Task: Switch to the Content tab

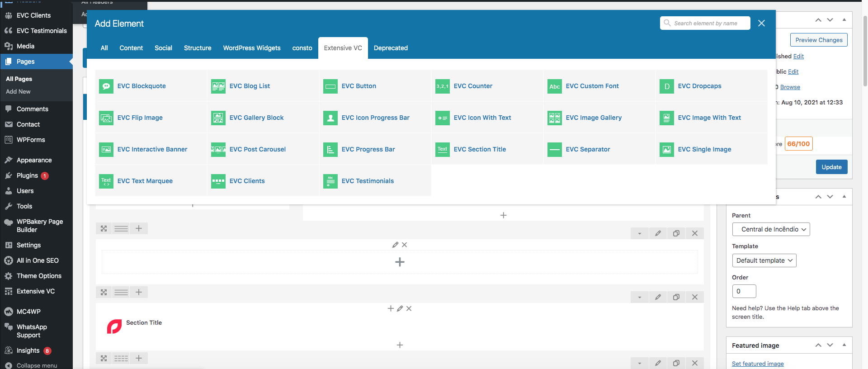Action: 131,48
